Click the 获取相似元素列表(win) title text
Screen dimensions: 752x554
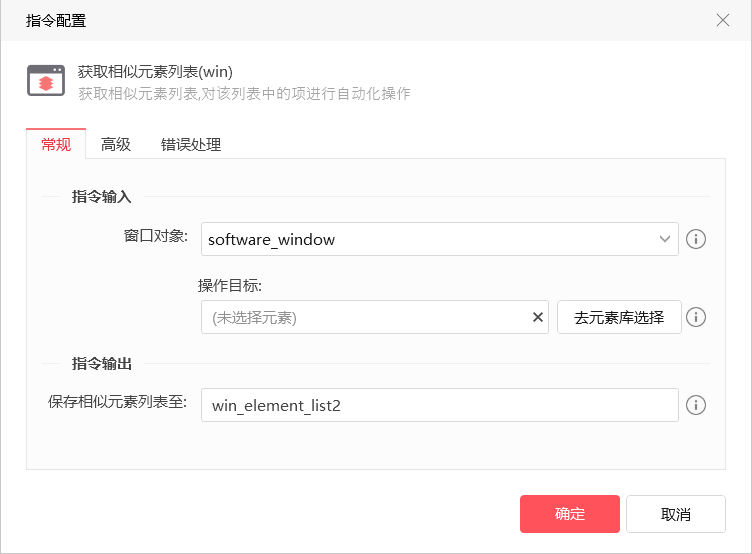tap(155, 72)
